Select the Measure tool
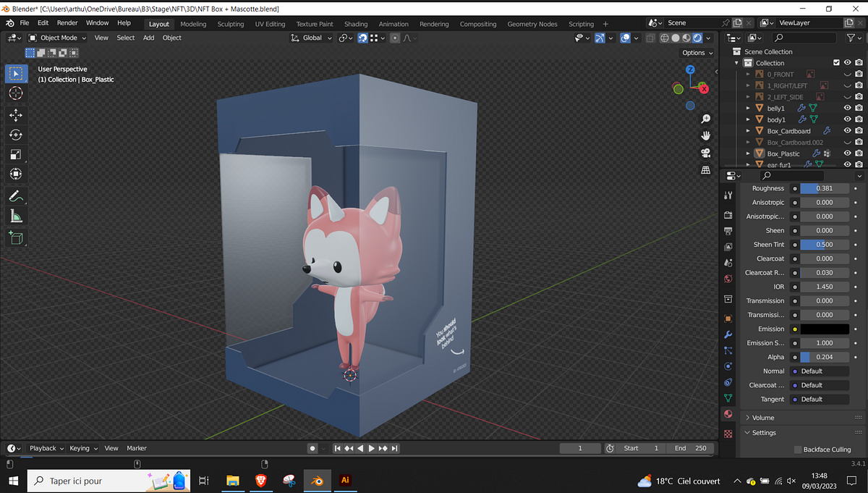868x493 pixels. tap(16, 216)
